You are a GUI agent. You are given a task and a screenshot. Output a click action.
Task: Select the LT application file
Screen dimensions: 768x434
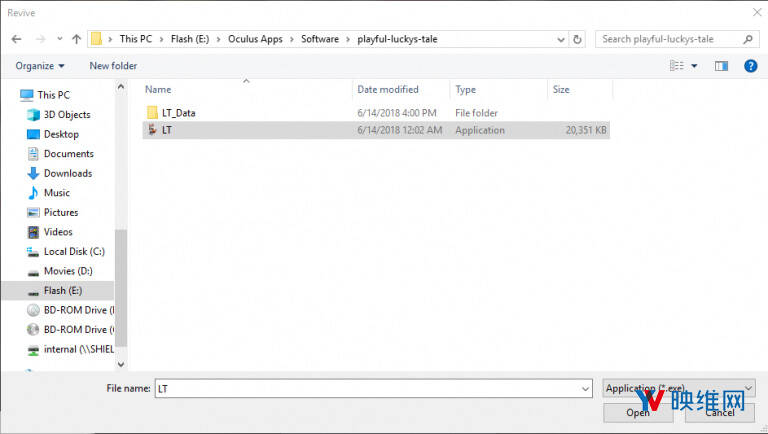point(167,130)
